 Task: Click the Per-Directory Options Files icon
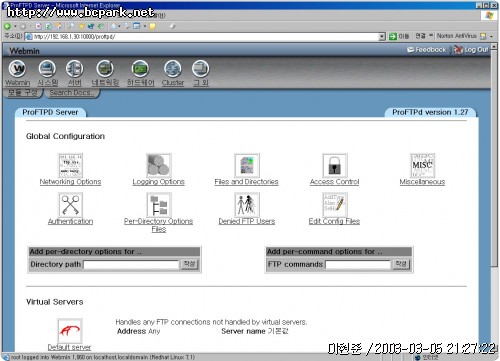pyautogui.click(x=159, y=205)
